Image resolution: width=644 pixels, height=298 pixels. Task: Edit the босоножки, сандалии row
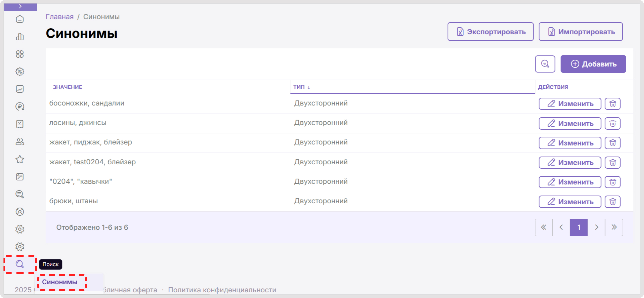570,104
